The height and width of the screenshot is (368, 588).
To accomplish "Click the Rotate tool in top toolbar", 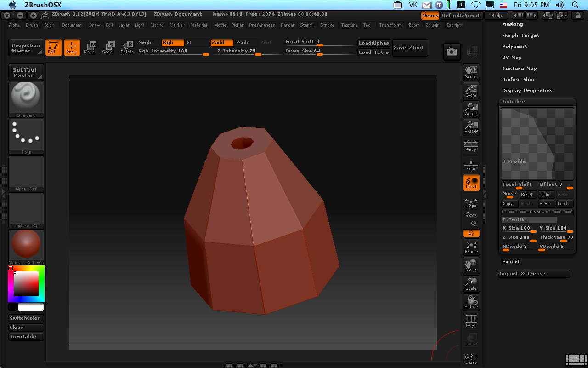I will [x=127, y=47].
